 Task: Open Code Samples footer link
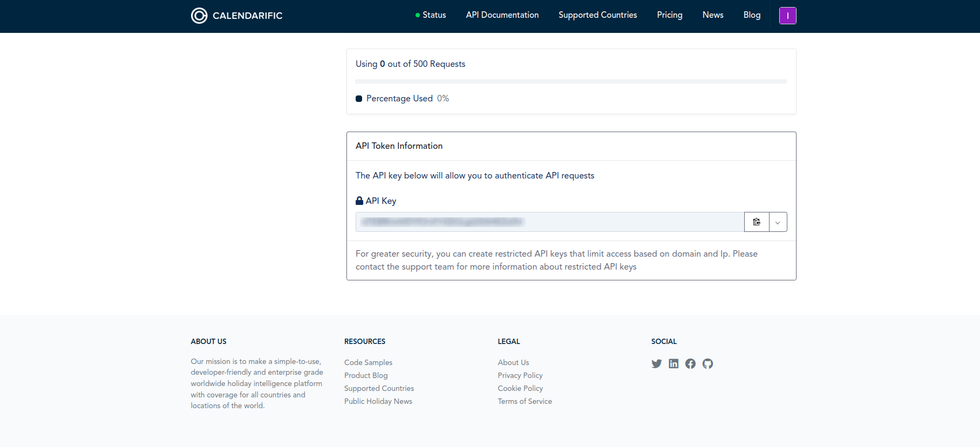pyautogui.click(x=368, y=362)
